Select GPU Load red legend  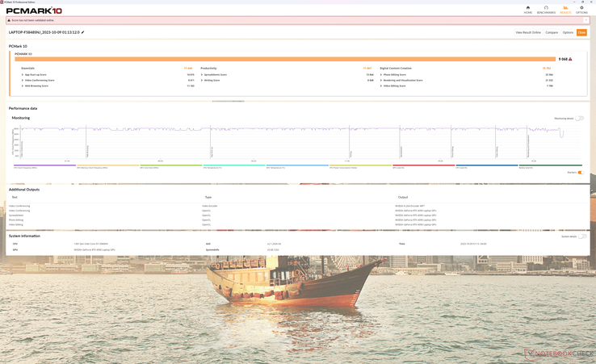point(423,166)
